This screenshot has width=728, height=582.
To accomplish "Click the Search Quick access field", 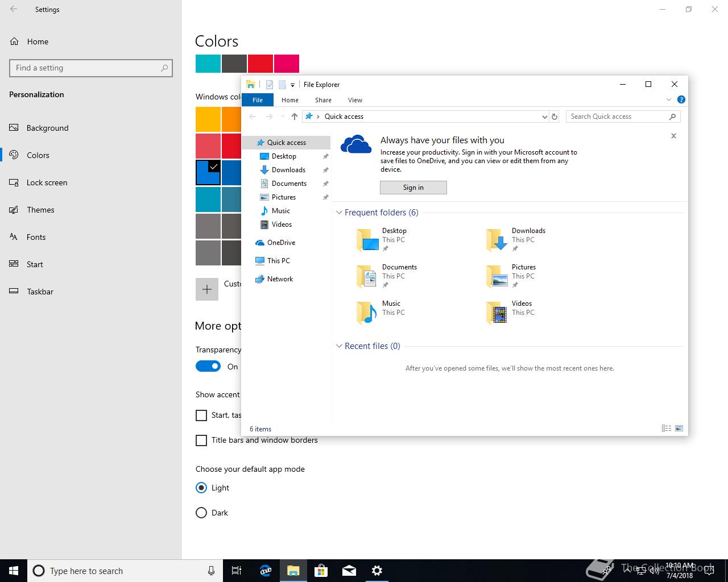I will pos(623,117).
